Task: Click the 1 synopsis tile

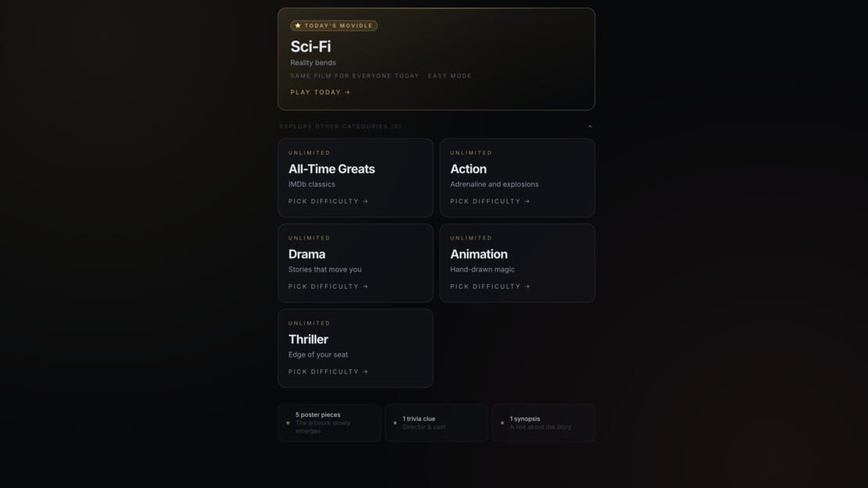Action: [x=543, y=422]
